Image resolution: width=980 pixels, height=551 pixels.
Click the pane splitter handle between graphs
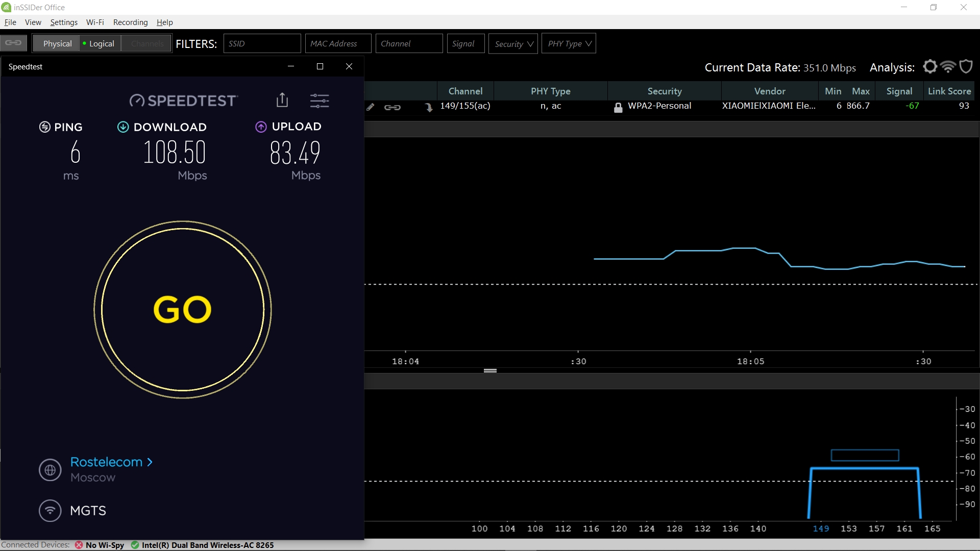490,370
